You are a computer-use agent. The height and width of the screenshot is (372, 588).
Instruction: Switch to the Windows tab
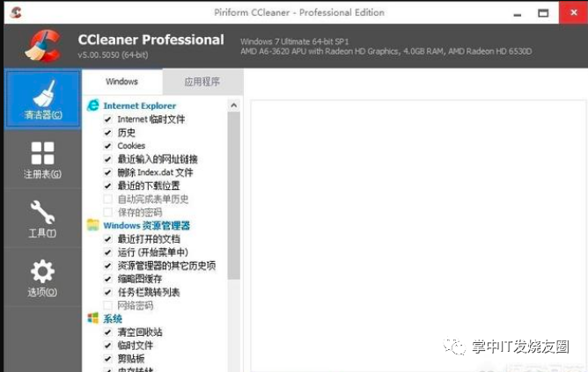121,81
